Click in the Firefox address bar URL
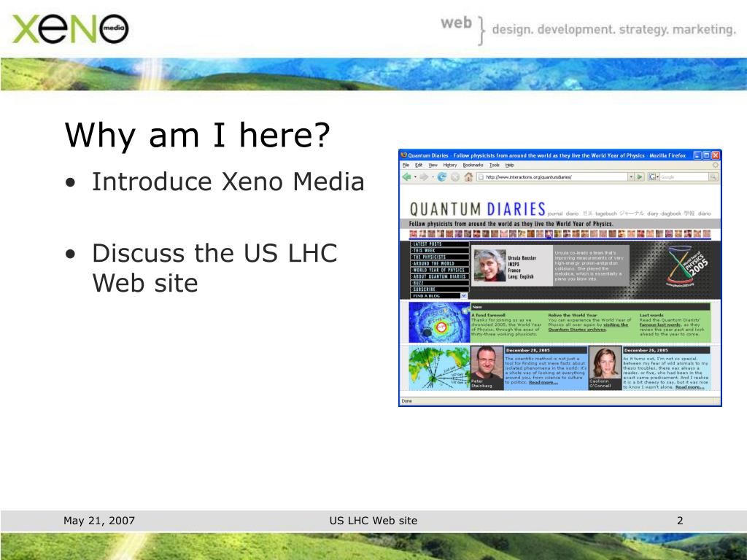This screenshot has height=560, width=747. [x=553, y=176]
